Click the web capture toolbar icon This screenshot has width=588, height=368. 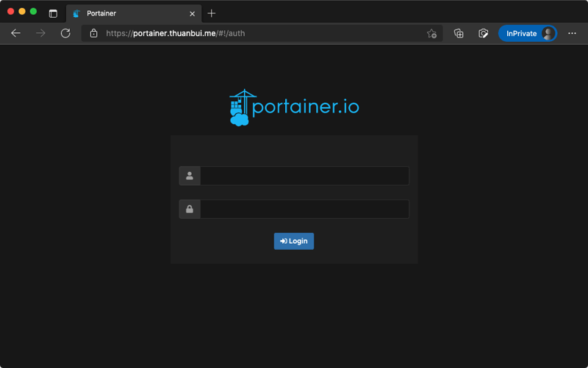click(483, 33)
